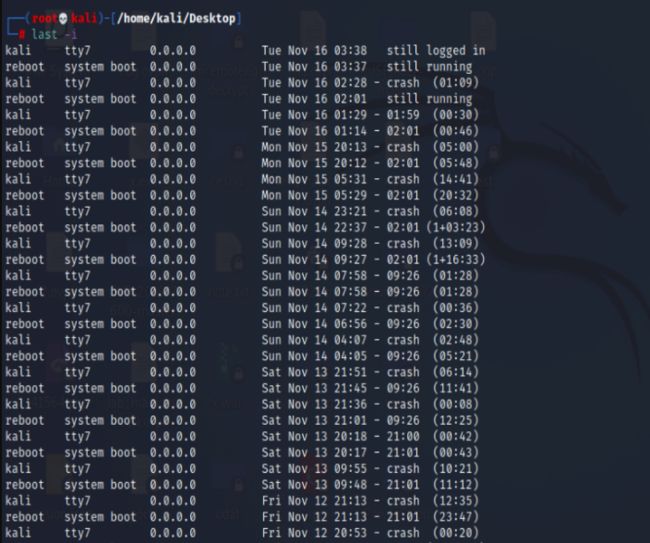The width and height of the screenshot is (650, 543).
Task: Click the 'Sat Nov 13 09:55' login time
Action: click(314, 469)
